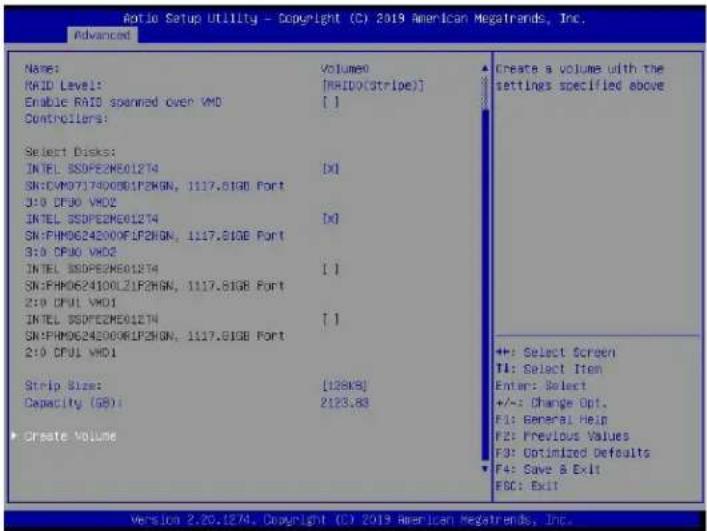Viewport: 707px width, 531px height.
Task: Click the Version 2.20.1274 footer text
Action: click(x=352, y=520)
